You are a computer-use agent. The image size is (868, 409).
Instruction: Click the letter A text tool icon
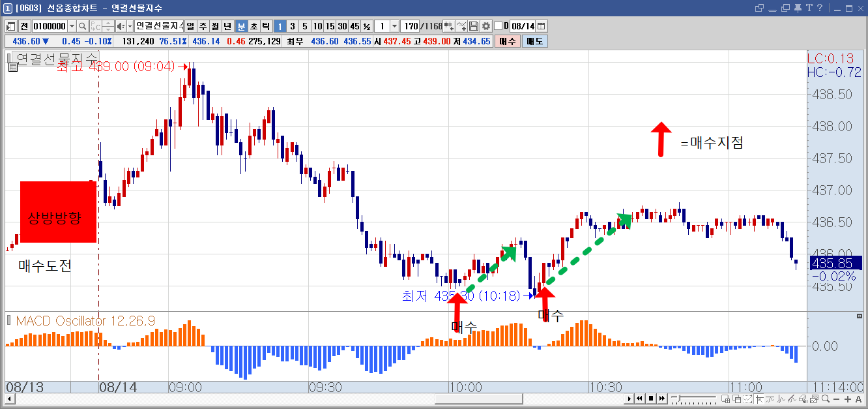point(859,399)
